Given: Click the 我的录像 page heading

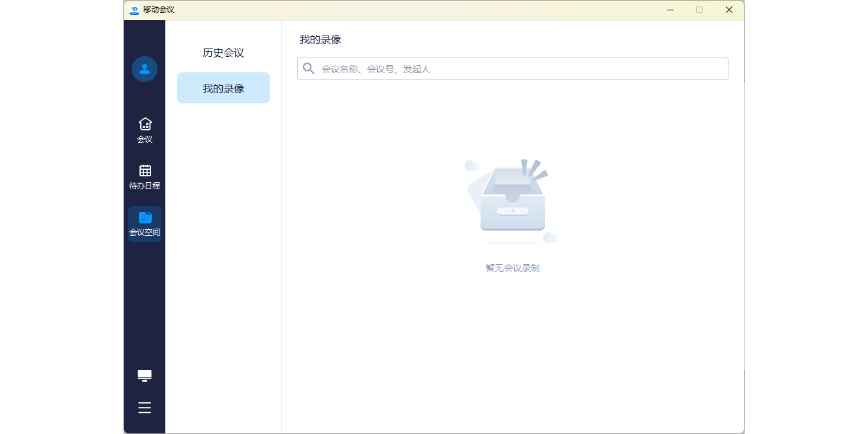Looking at the screenshot, I should [320, 39].
